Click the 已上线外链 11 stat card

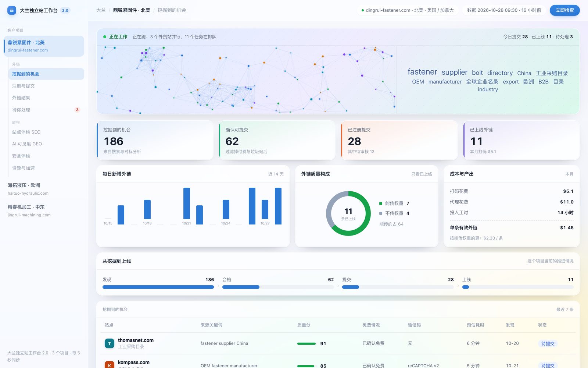point(521,140)
